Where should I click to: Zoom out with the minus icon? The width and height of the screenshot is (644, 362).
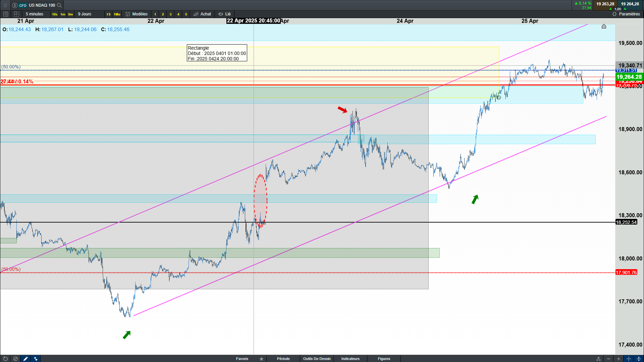(608, 359)
